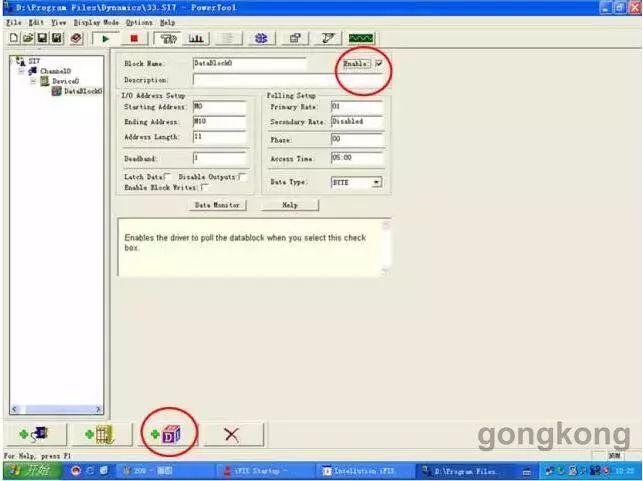Viewport: 643px width, 481px height.
Task: Toggle the Enable checkbox for the datablock
Action: point(378,63)
